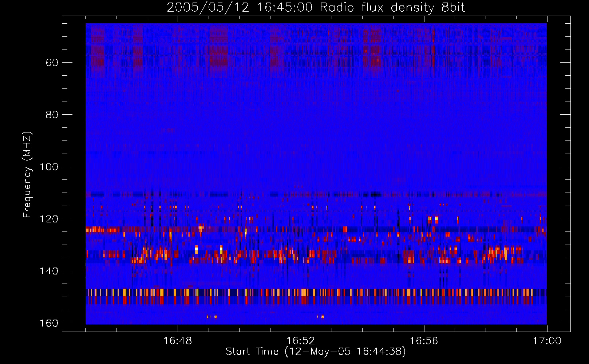589x364 pixels.
Task: Click the 60 MHz frequency tick label
Action: [x=52, y=63]
